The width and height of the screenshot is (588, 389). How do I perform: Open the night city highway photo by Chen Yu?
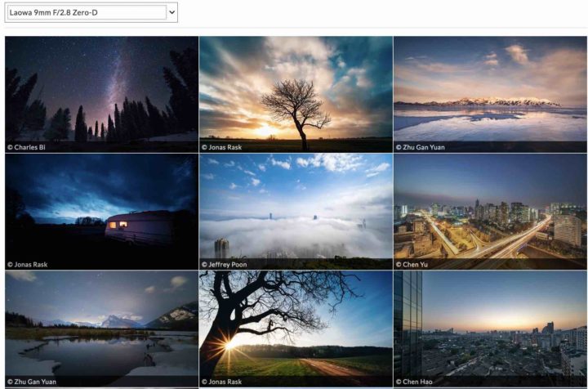click(x=490, y=212)
